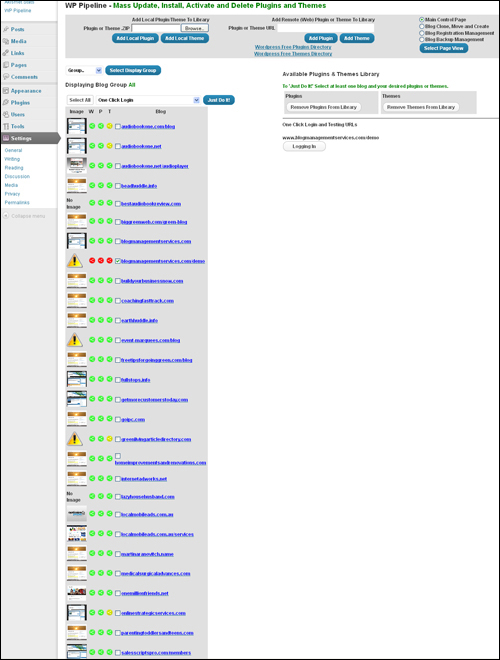Image resolution: width=500 pixels, height=660 pixels.
Task: Click warning triangle icon for blogmanagementservices.com/demo
Action: (x=74, y=261)
